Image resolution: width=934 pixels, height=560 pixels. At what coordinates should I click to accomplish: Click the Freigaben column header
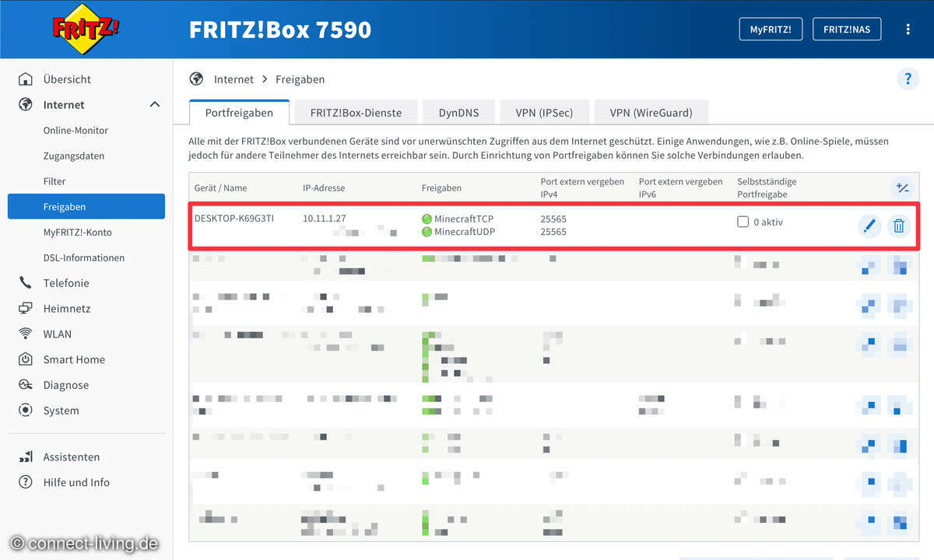[x=441, y=187]
